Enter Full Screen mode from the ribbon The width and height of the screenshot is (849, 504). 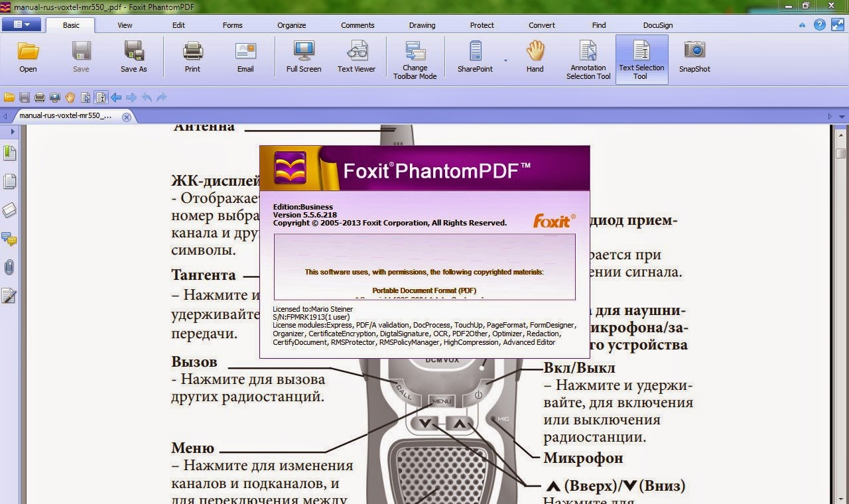[x=304, y=56]
